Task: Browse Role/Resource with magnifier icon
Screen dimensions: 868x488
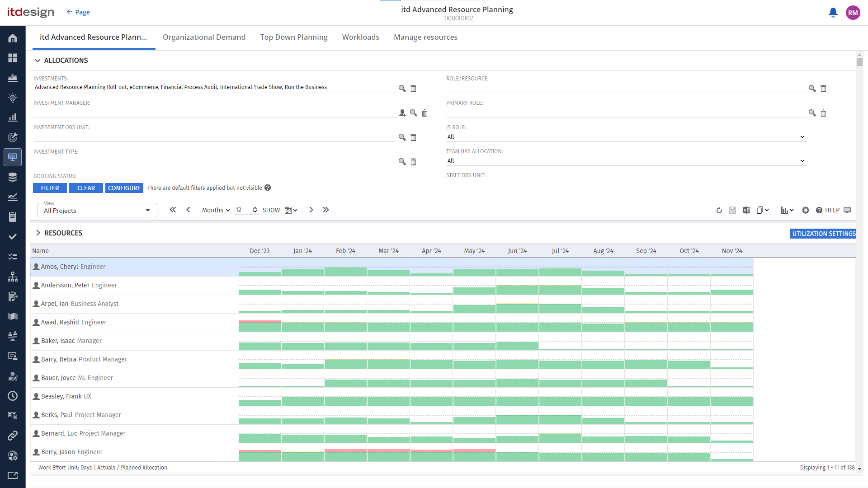Action: 812,89
